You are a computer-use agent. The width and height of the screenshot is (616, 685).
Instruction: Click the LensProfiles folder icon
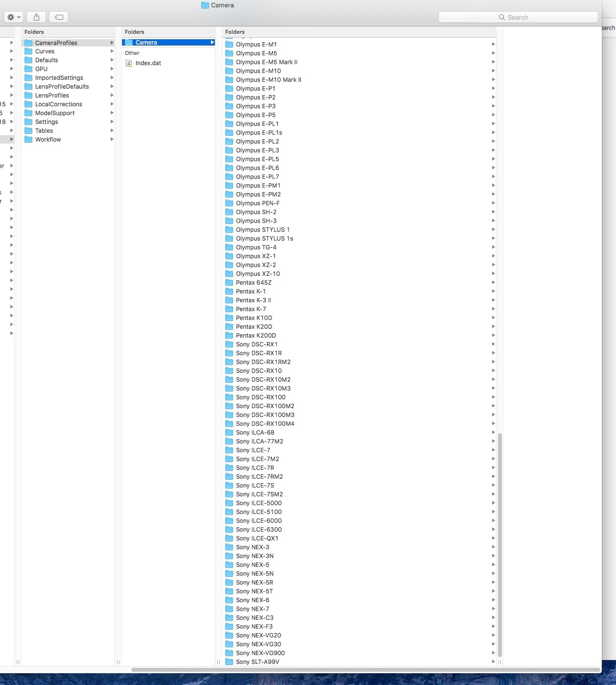click(x=28, y=96)
